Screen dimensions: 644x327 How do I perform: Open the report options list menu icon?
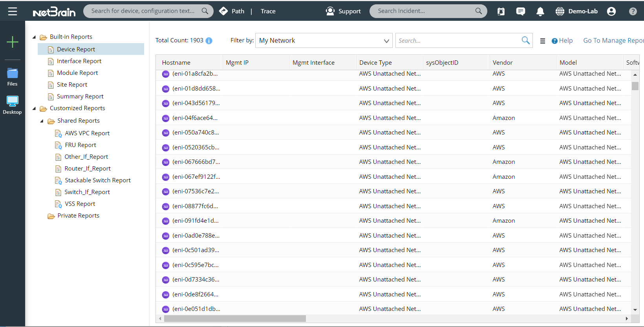[543, 41]
